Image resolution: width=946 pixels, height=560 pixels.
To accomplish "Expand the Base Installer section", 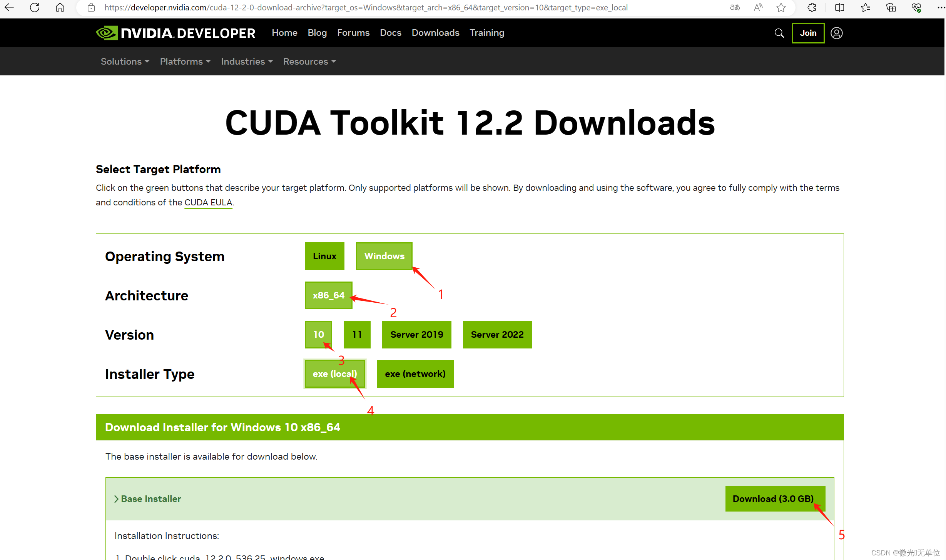I will tap(147, 499).
